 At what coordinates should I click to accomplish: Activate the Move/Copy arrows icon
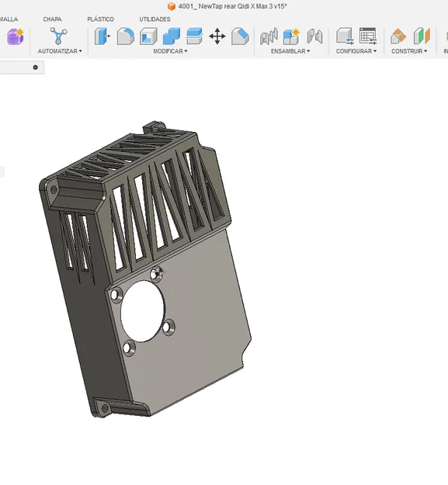(217, 36)
